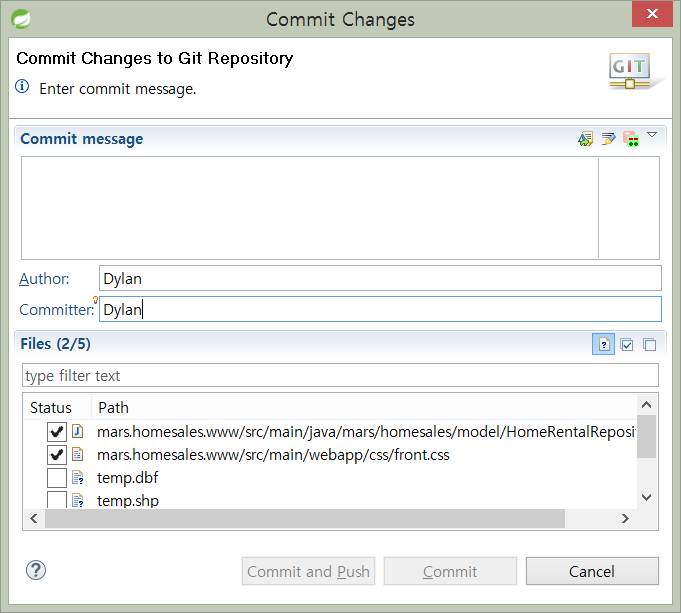Click the file list scroll down arrow

(x=646, y=497)
